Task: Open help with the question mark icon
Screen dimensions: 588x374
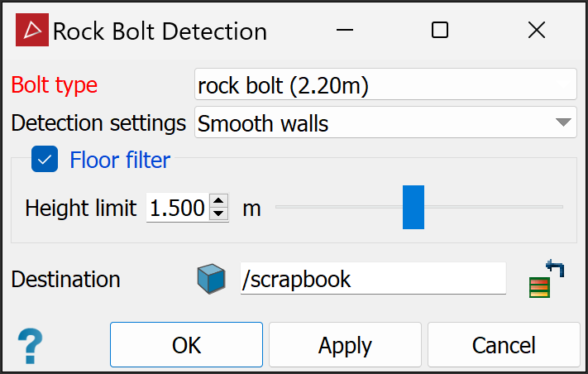Action: [30, 344]
